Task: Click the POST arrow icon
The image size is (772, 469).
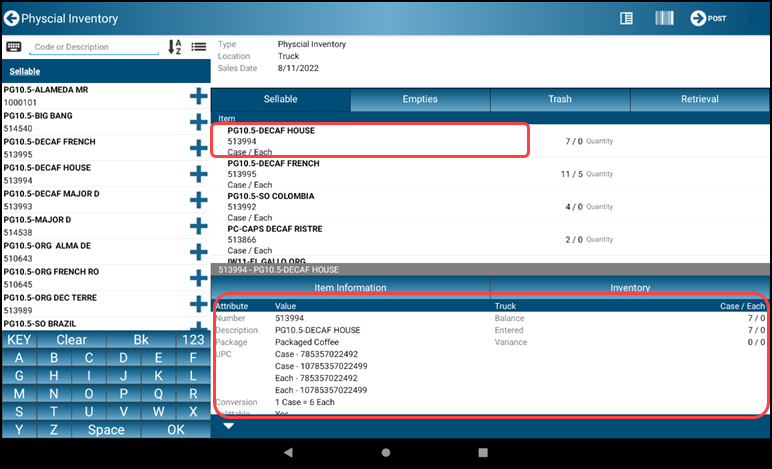Action: pos(698,19)
